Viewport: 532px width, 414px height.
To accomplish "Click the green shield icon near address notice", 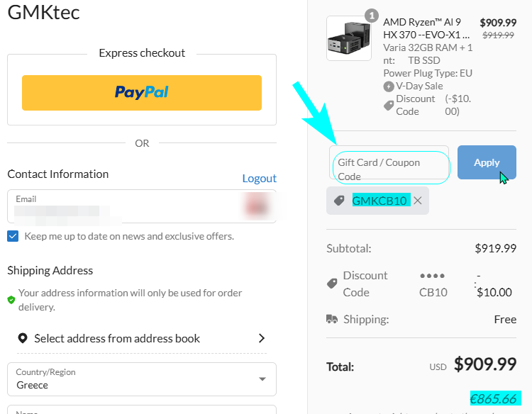I will (11, 300).
